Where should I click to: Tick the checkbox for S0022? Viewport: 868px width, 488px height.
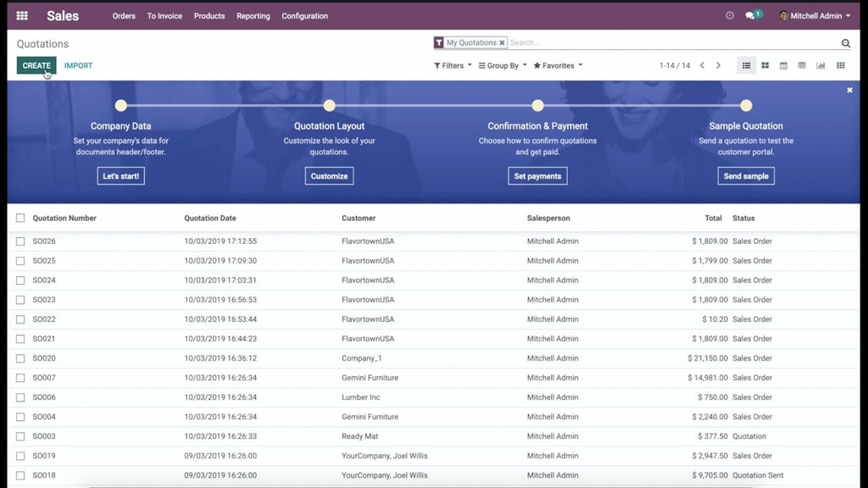click(20, 319)
